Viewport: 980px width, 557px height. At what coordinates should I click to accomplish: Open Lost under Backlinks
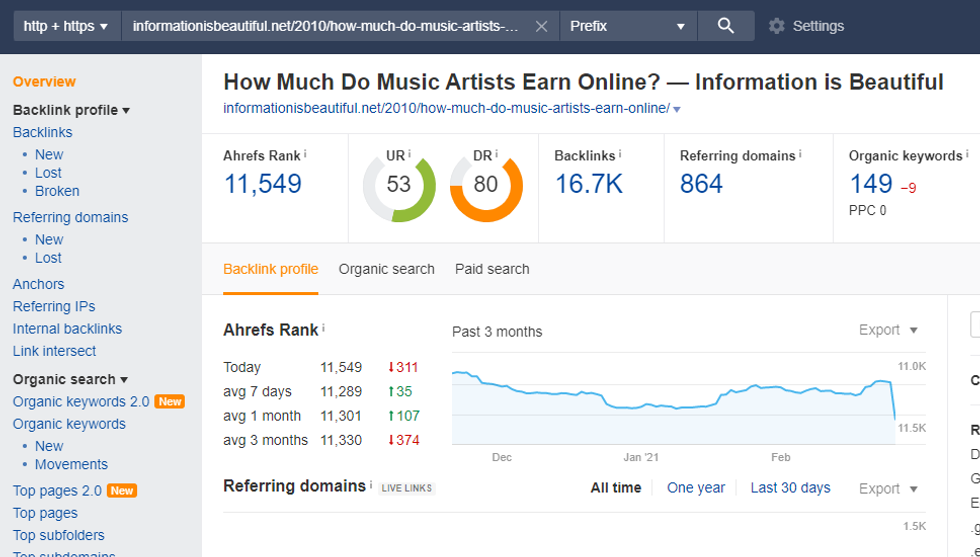coord(48,173)
